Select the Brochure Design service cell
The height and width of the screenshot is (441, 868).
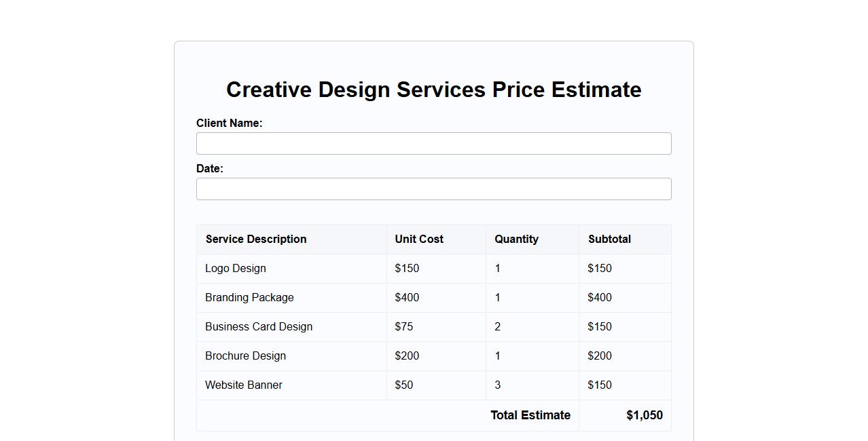(x=245, y=356)
